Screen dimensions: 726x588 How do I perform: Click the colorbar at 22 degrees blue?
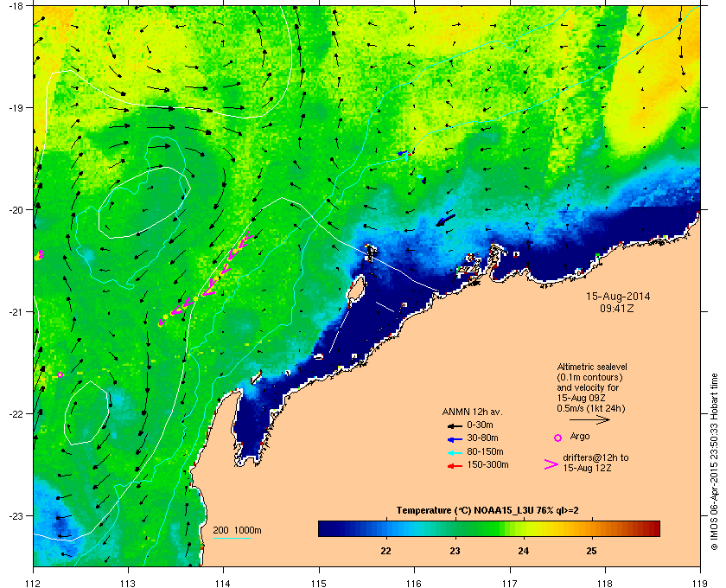click(x=385, y=528)
